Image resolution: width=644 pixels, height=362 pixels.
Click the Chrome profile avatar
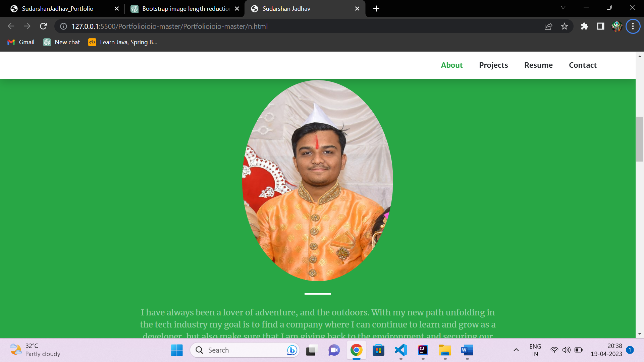tap(617, 26)
